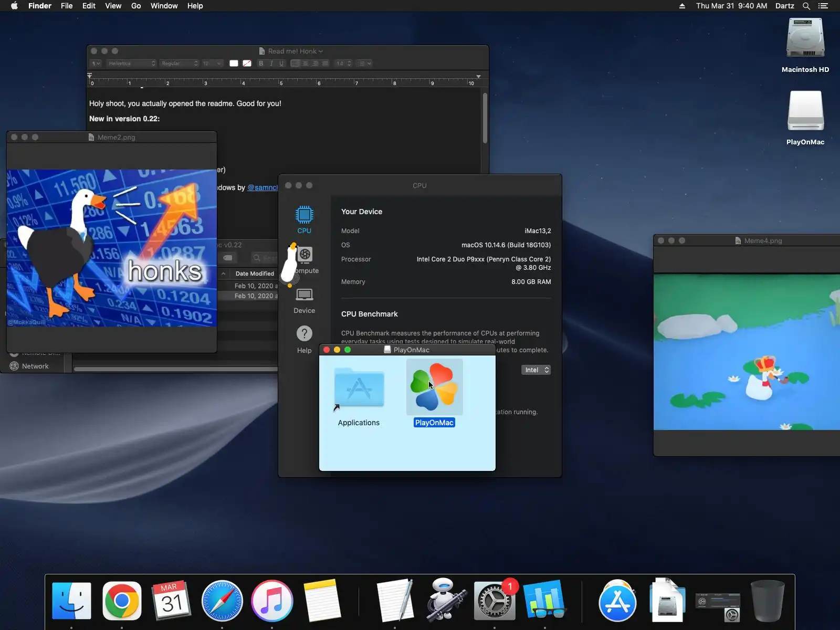Open the View menu

coord(113,6)
